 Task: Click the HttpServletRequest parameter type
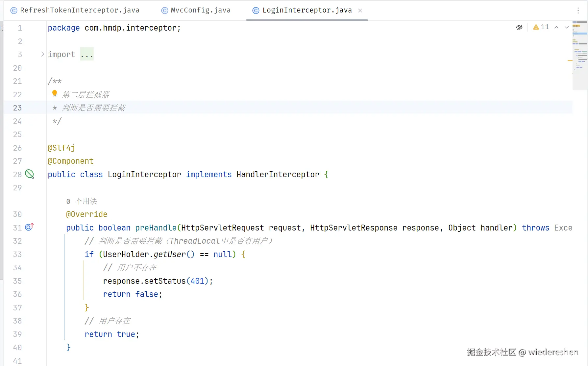(x=223, y=228)
